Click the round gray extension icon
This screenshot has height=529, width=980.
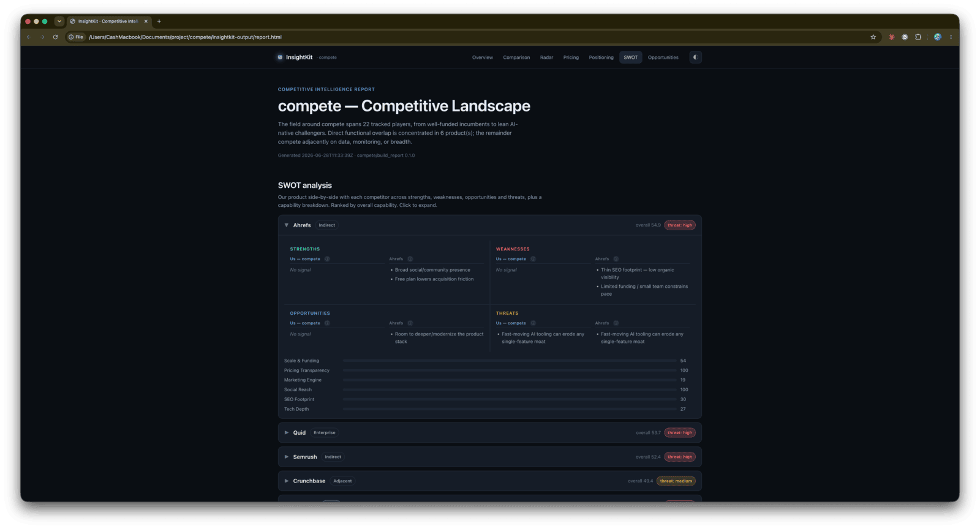(905, 37)
